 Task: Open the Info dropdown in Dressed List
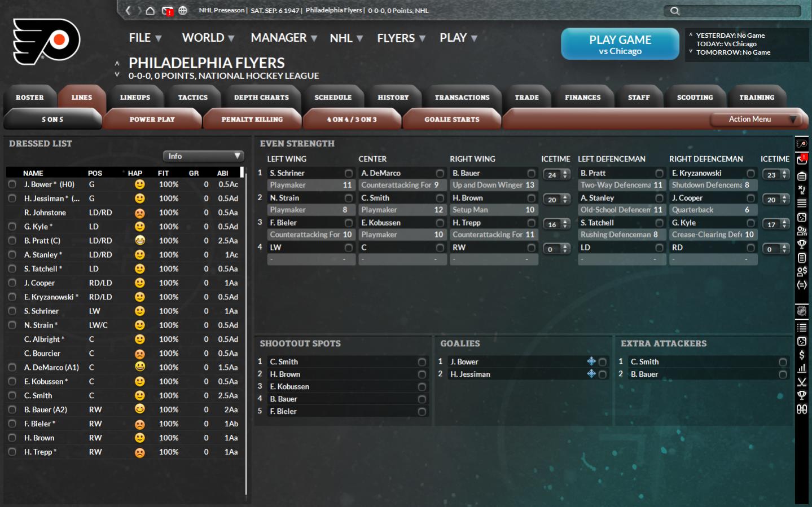(203, 156)
